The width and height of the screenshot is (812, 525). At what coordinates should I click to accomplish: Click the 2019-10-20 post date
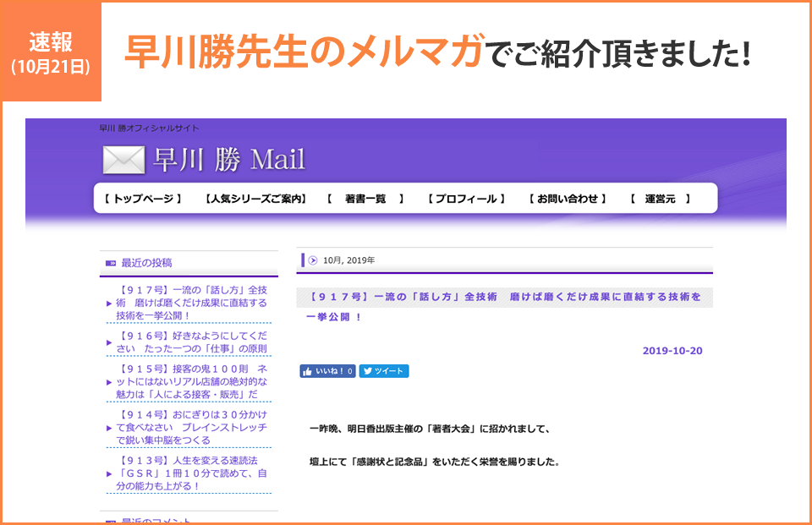(x=672, y=351)
